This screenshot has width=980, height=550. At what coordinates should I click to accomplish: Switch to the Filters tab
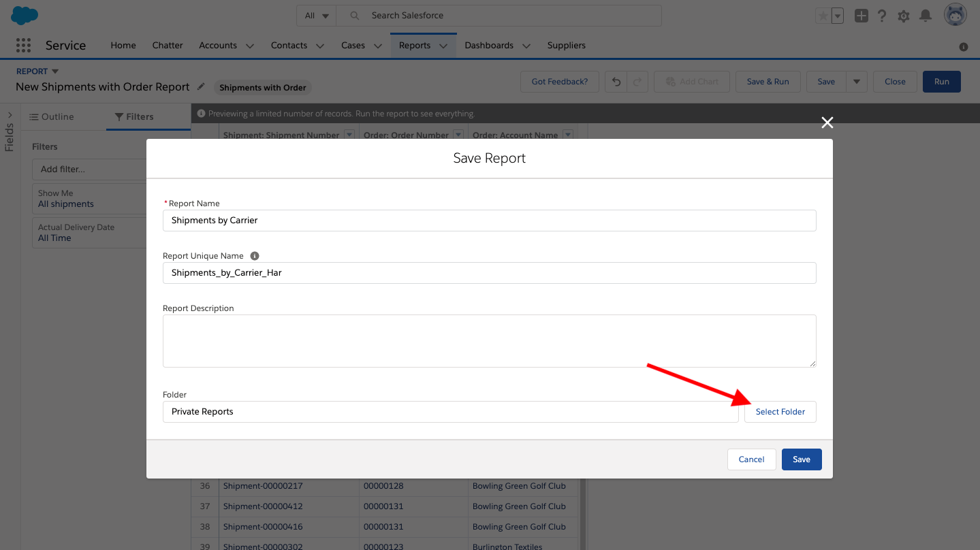134,117
